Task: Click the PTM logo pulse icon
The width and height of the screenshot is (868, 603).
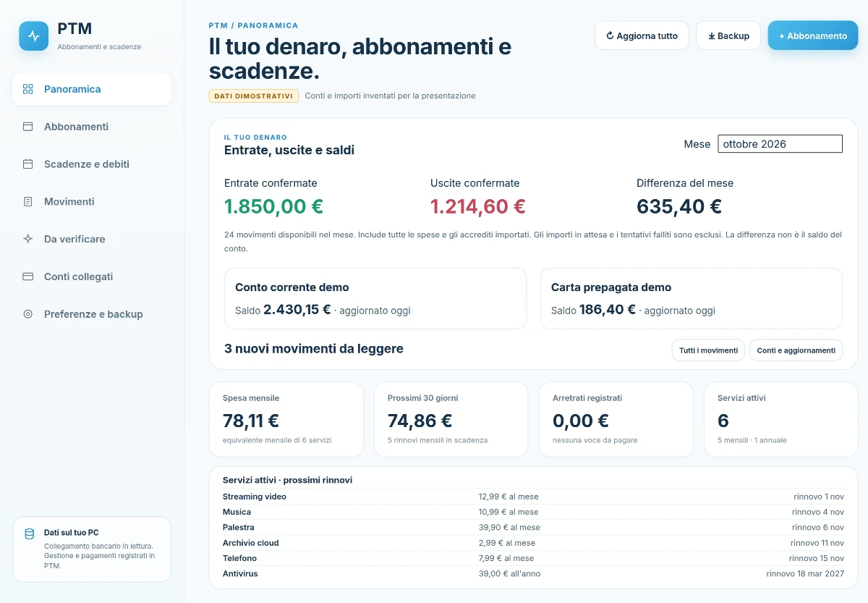Action: click(33, 35)
